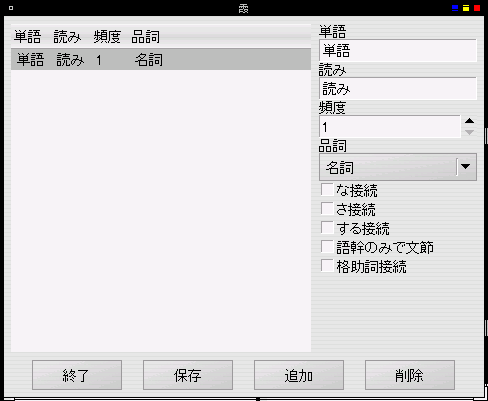Check the 格助詞接続 option

click(x=327, y=266)
